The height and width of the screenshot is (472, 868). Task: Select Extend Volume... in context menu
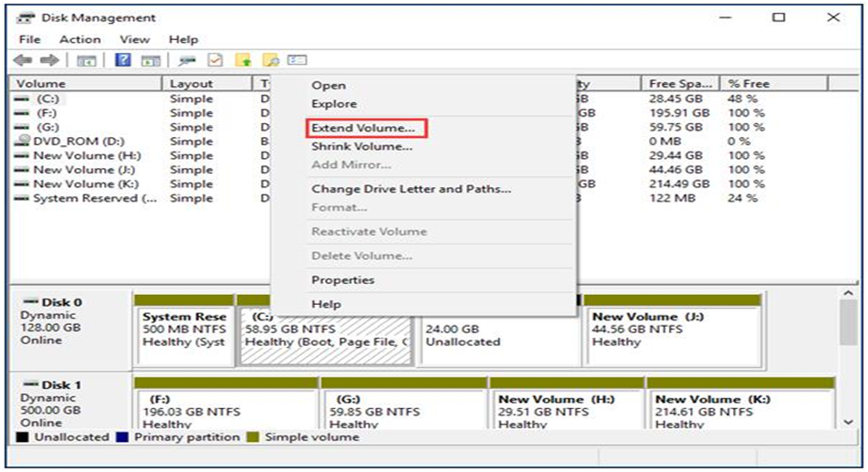click(x=363, y=128)
